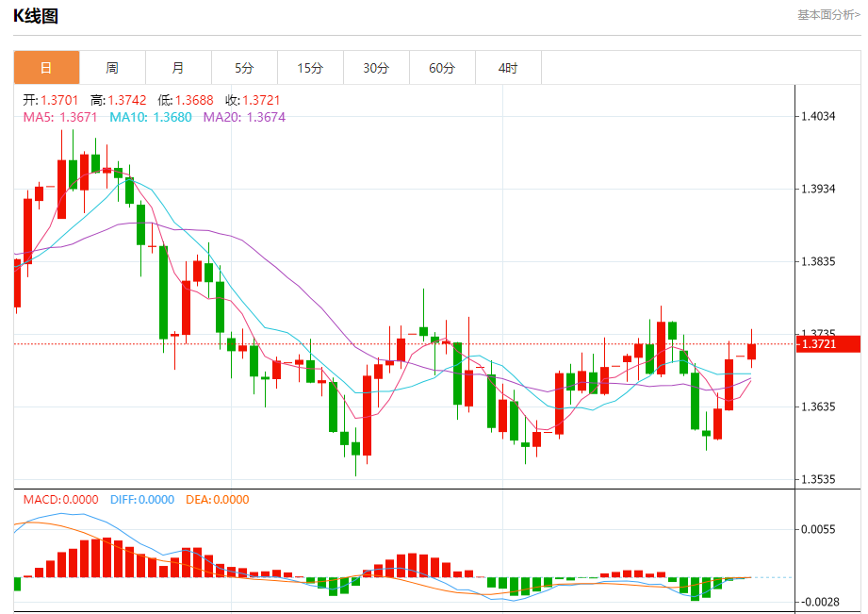Click the 1.3535 price axis label
The width and height of the screenshot is (868, 614).
point(818,479)
